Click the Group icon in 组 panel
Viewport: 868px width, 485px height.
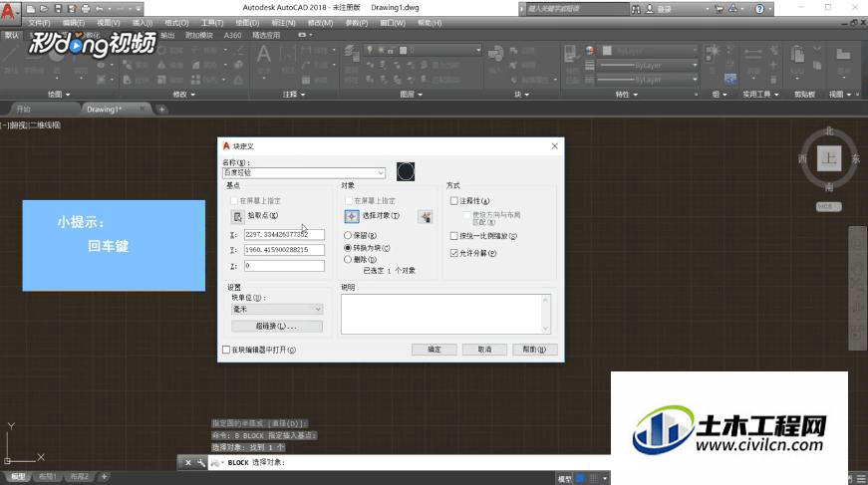(712, 54)
